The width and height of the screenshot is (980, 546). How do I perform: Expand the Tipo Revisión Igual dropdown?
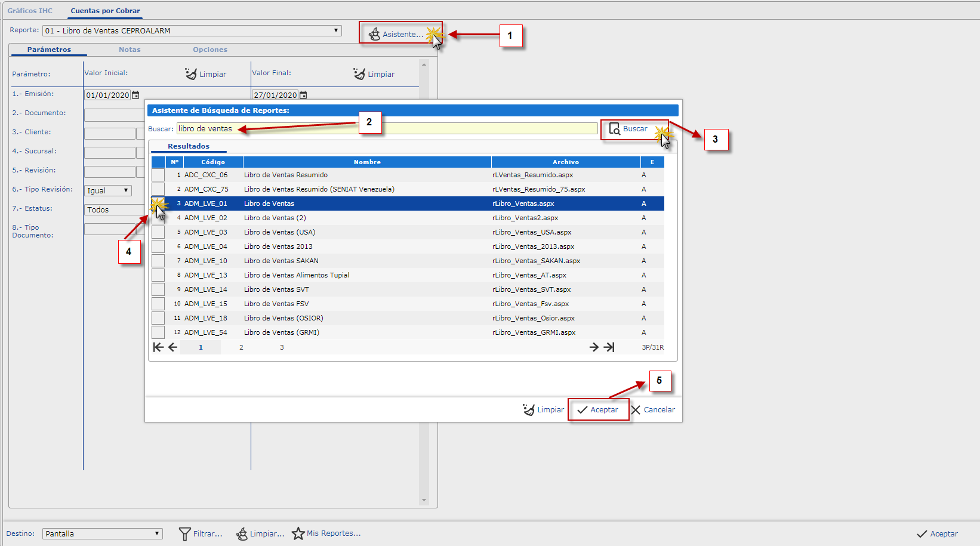(126, 190)
